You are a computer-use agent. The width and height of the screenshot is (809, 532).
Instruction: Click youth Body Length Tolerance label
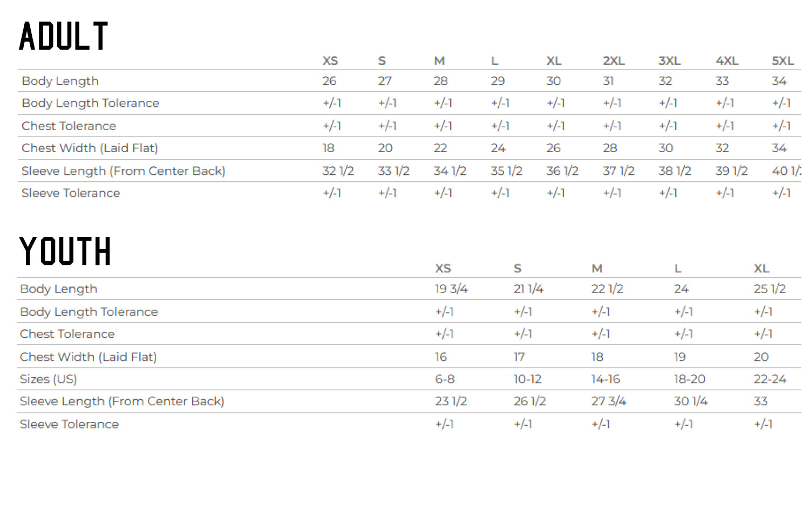click(89, 312)
